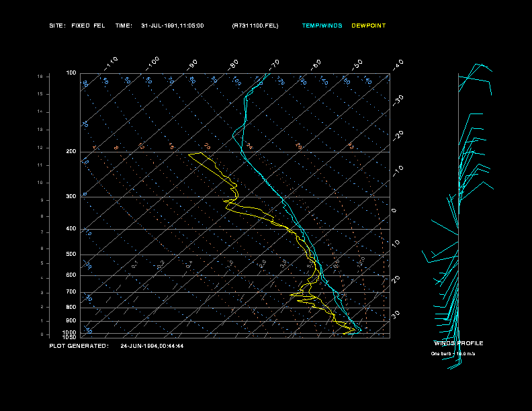The image size is (532, 411).
Task: Click the '-60' temperature axis label
Action: pyautogui.click(x=316, y=65)
